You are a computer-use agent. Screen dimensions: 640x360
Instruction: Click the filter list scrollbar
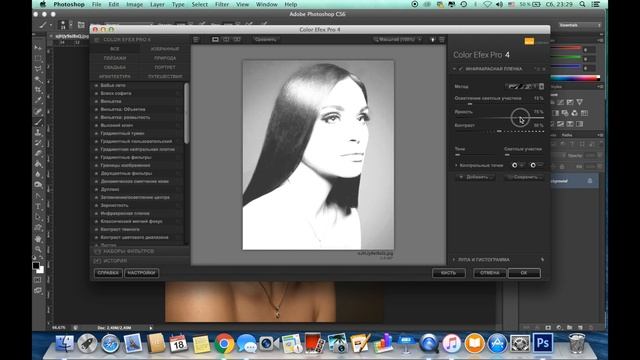click(187, 113)
